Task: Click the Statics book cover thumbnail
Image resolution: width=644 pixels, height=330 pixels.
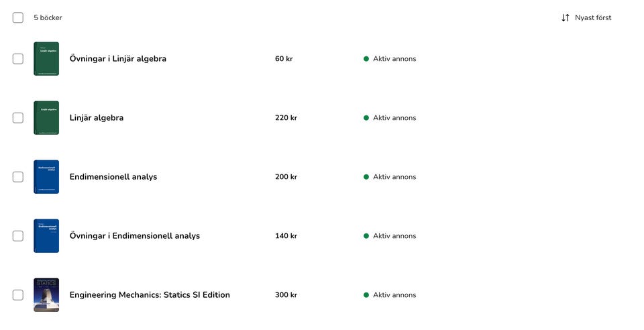Action: (46, 295)
